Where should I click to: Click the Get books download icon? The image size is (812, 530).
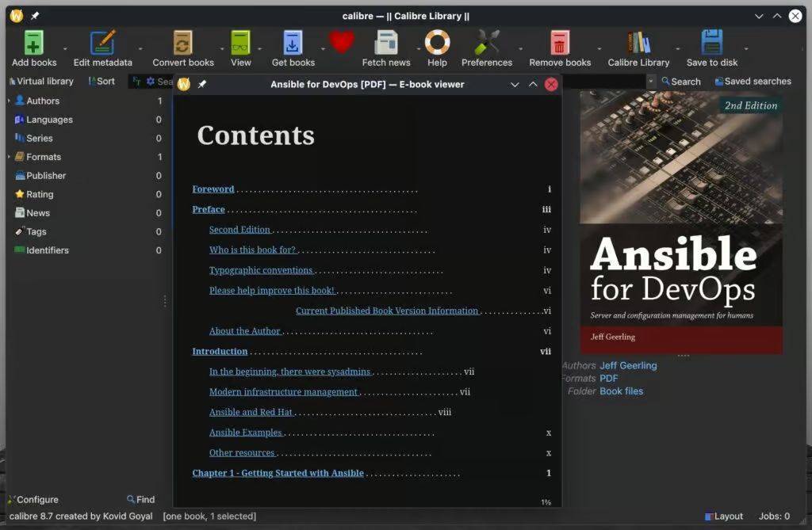(293, 43)
